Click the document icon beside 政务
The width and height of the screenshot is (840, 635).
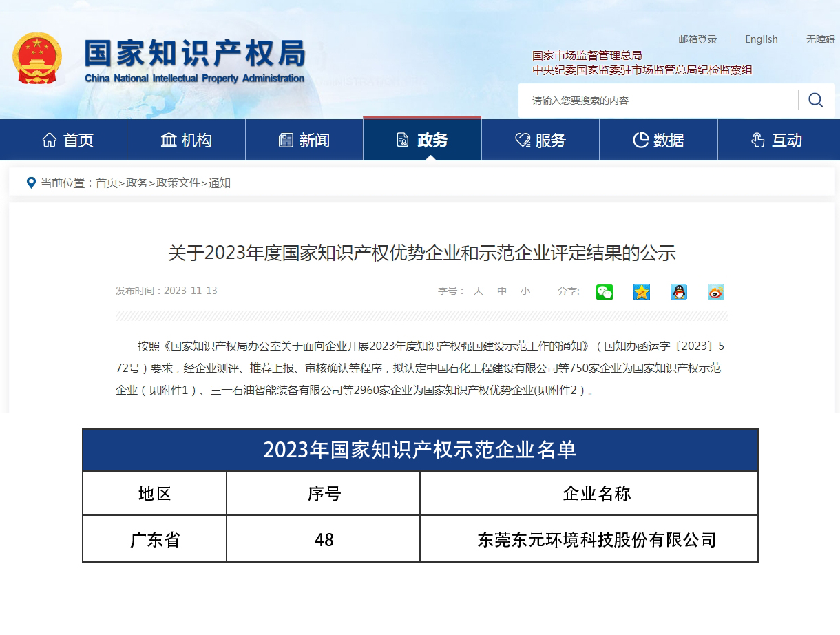403,140
